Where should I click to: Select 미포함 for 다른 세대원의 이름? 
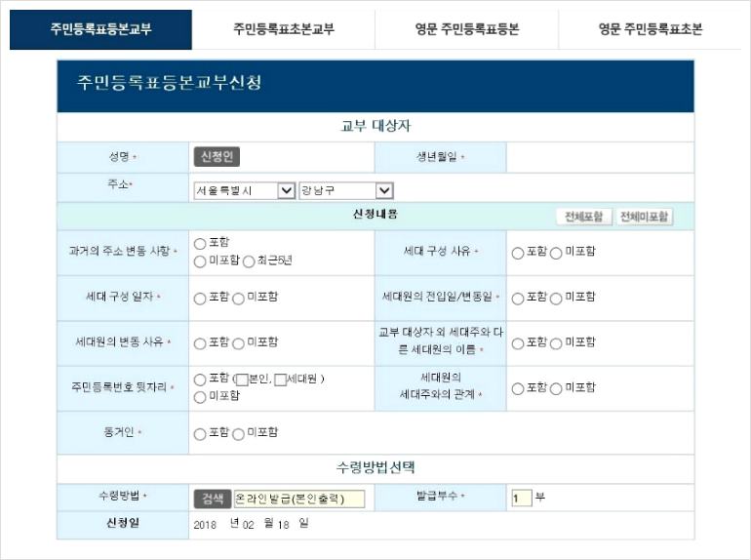pos(556,343)
